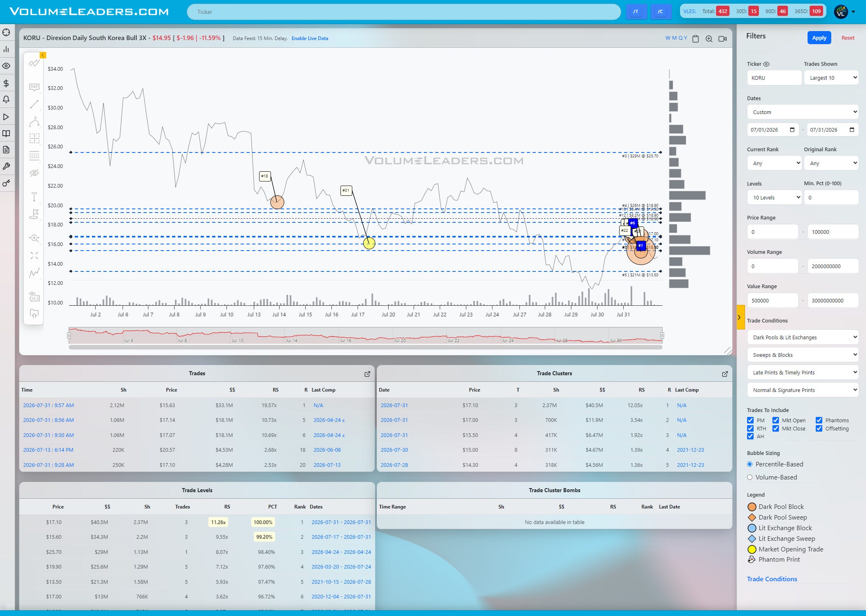The width and height of the screenshot is (866, 616).
Task: Open the 10 Levels dropdown
Action: pos(774,197)
